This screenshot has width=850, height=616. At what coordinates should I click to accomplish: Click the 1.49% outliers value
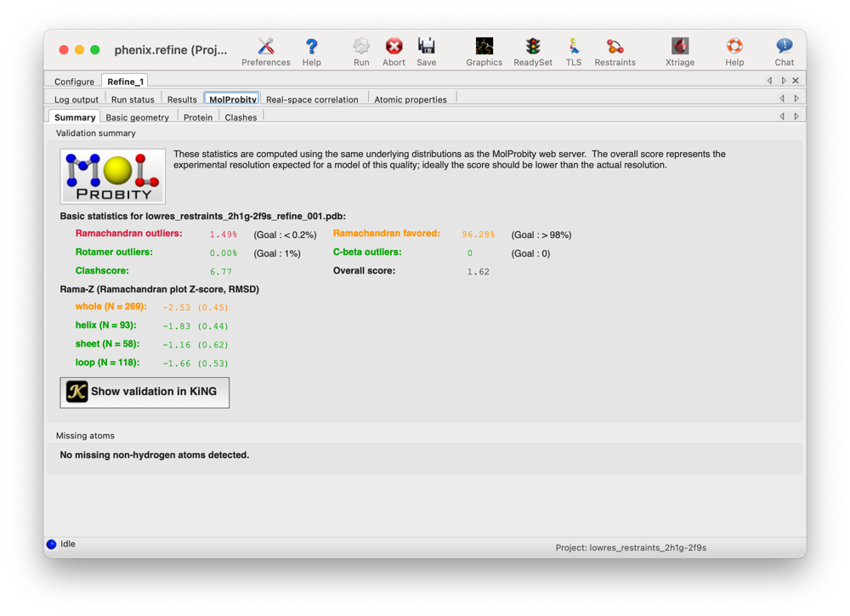(224, 235)
